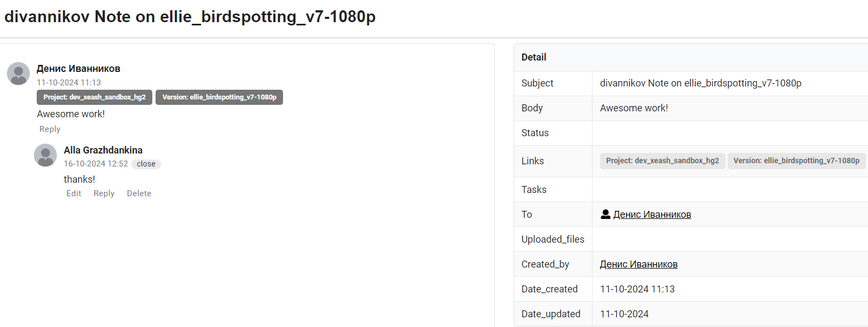
Task: Click the page title heading
Action: [x=190, y=17]
